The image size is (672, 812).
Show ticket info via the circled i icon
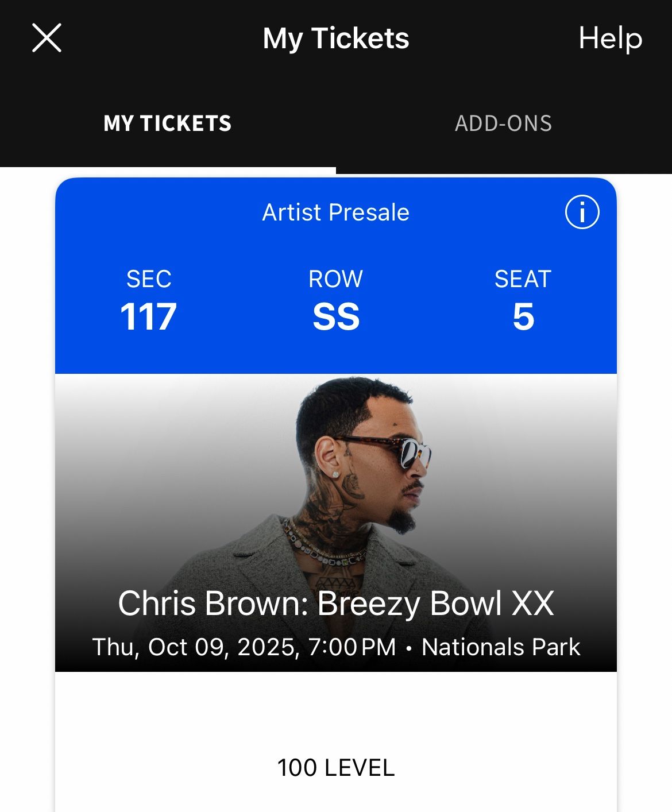[x=582, y=212]
